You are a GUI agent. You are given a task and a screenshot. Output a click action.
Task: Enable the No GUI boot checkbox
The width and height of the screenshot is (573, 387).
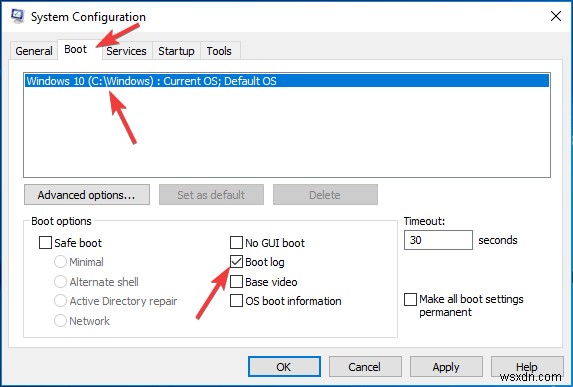(x=236, y=242)
